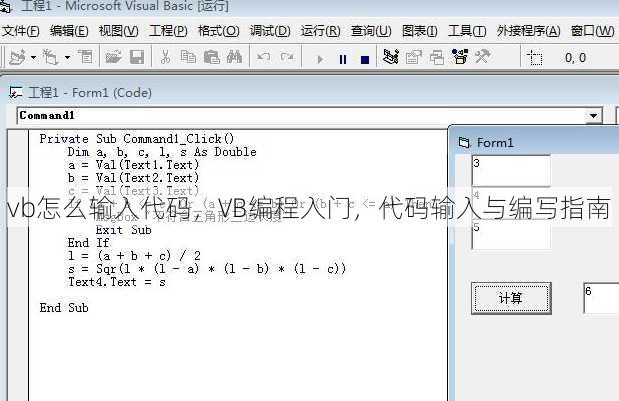Click the s = Sqr(...) formula line
The image size is (619, 401).
coord(207,269)
